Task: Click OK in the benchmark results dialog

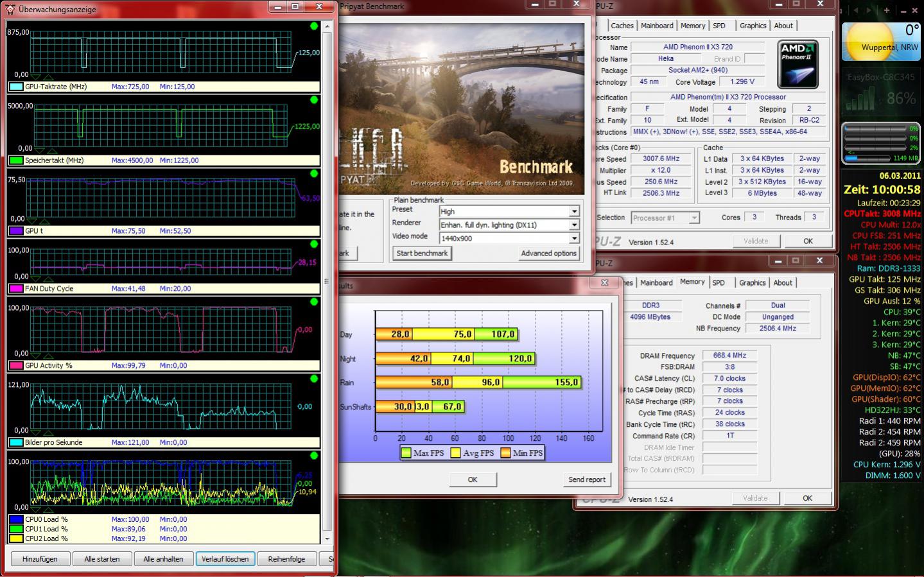Action: (473, 479)
